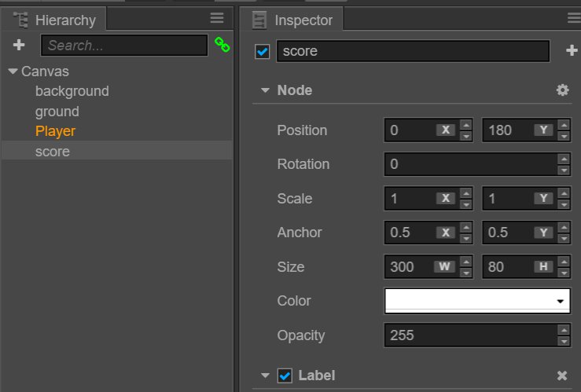This screenshot has height=392, width=581.
Task: Toggle the score node active checkbox
Action: pos(263,51)
